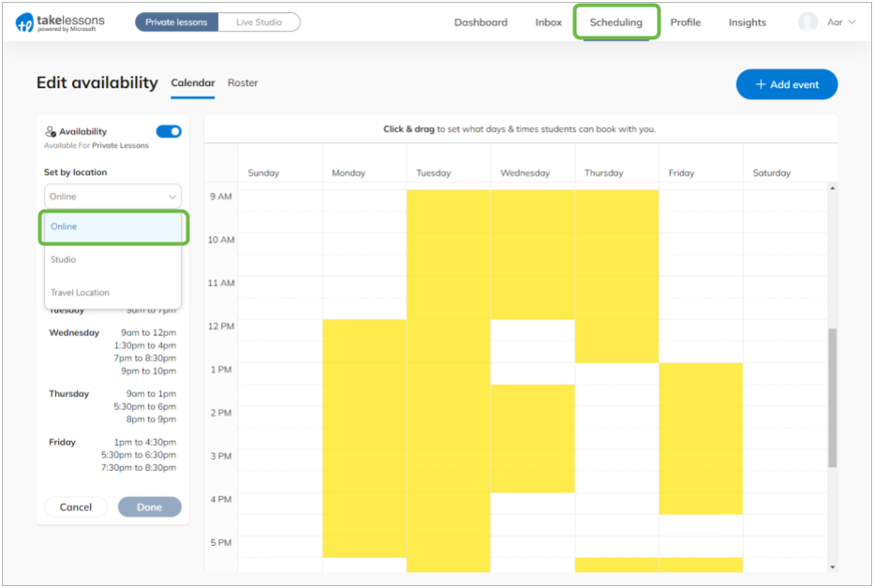
Task: Open the Scheduling page
Action: pyautogui.click(x=616, y=22)
